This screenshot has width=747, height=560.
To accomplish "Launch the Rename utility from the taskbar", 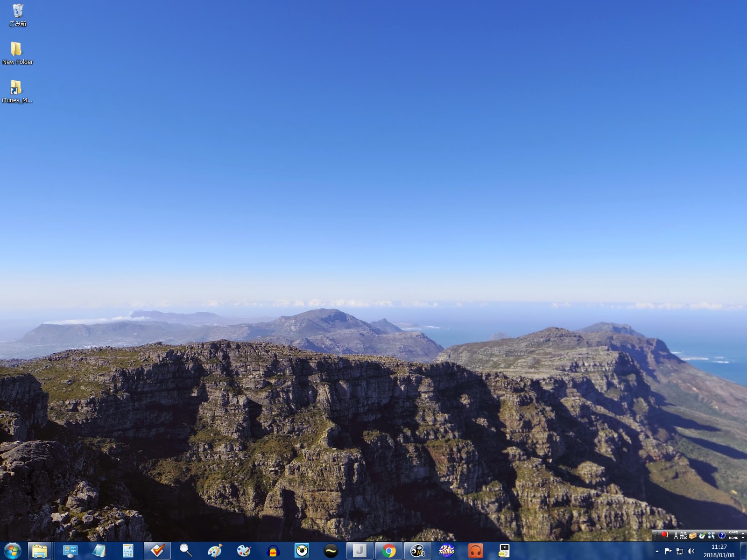I will (447, 551).
